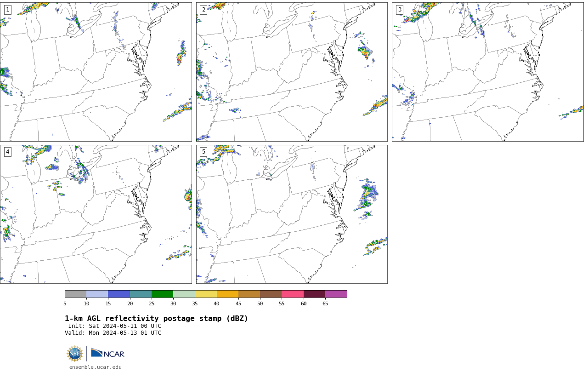Open ensemble member 5 postage stamp map

[292, 214]
